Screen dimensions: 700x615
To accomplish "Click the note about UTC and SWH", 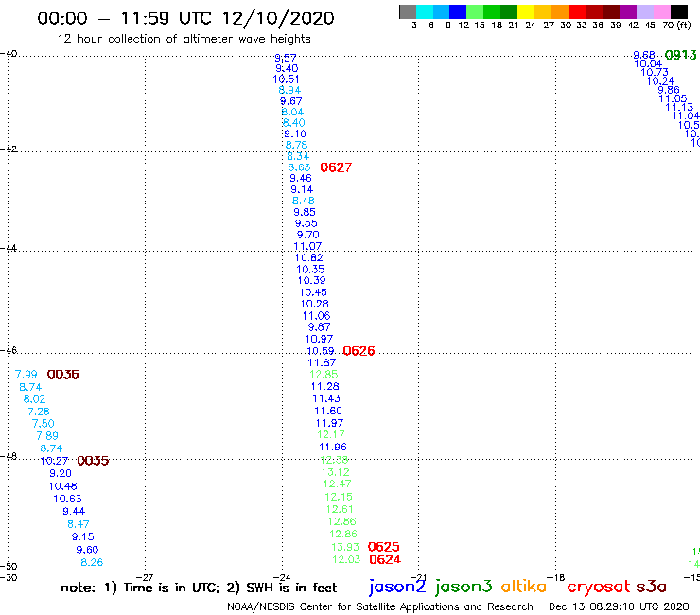I will point(199,588).
